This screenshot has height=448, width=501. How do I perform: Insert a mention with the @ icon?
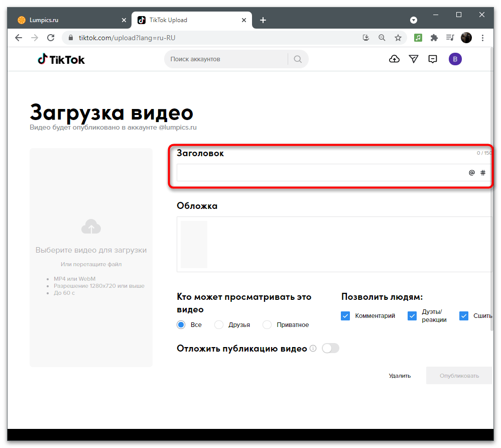[471, 172]
